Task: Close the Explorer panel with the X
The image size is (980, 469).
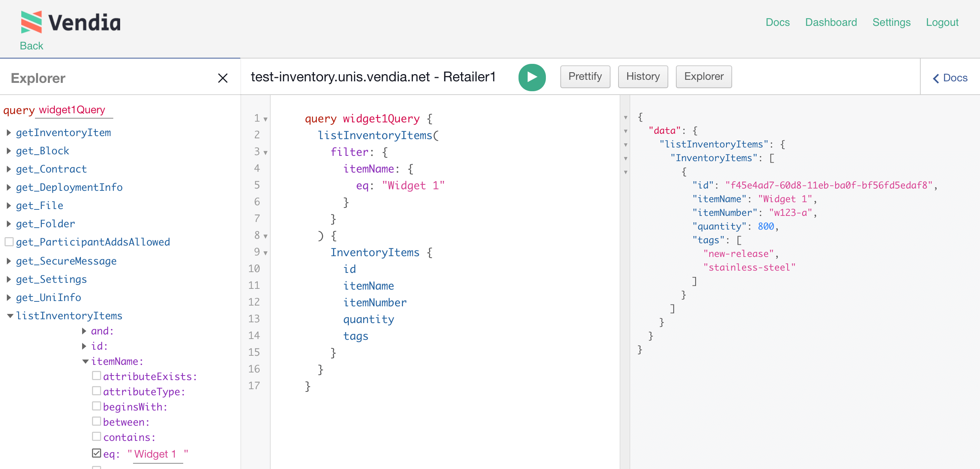Action: pos(222,78)
